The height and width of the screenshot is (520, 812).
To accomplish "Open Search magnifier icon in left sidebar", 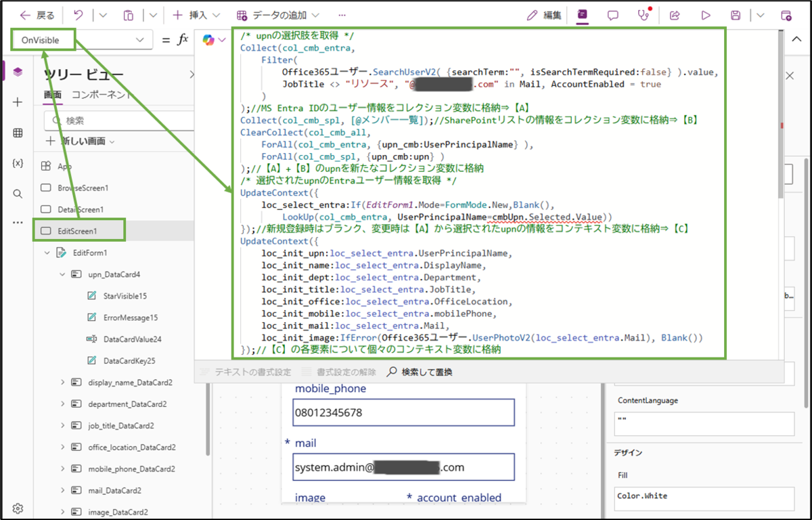I will [18, 194].
